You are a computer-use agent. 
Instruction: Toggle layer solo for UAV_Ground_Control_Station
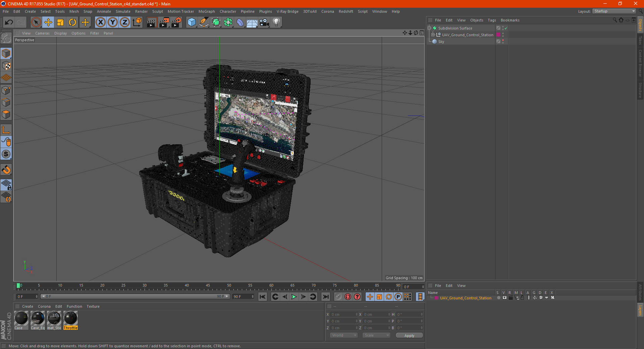point(498,298)
